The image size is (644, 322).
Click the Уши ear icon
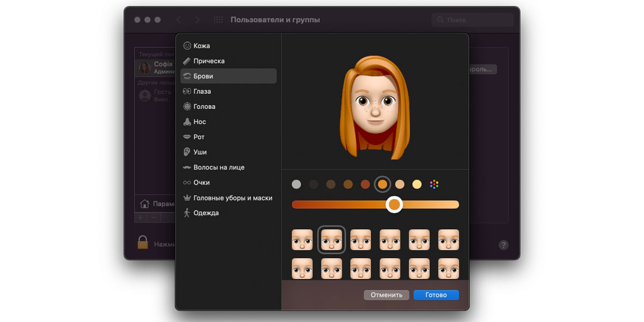coord(187,152)
